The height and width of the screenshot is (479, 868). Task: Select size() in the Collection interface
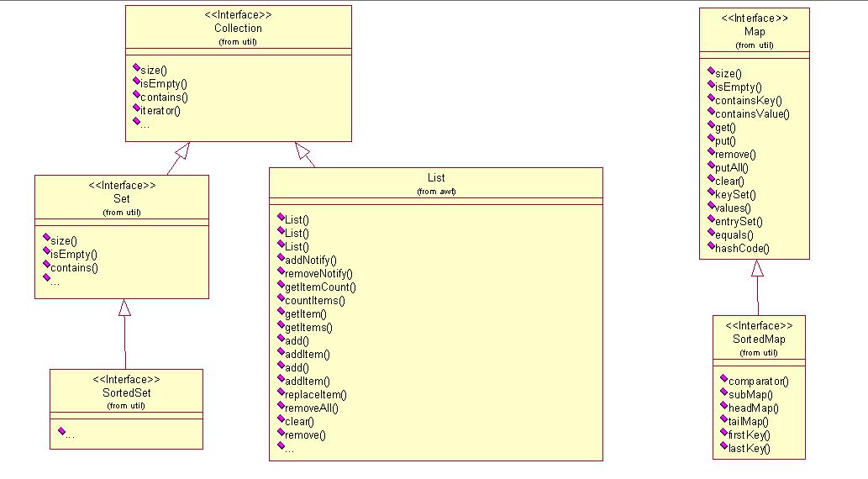coord(153,71)
